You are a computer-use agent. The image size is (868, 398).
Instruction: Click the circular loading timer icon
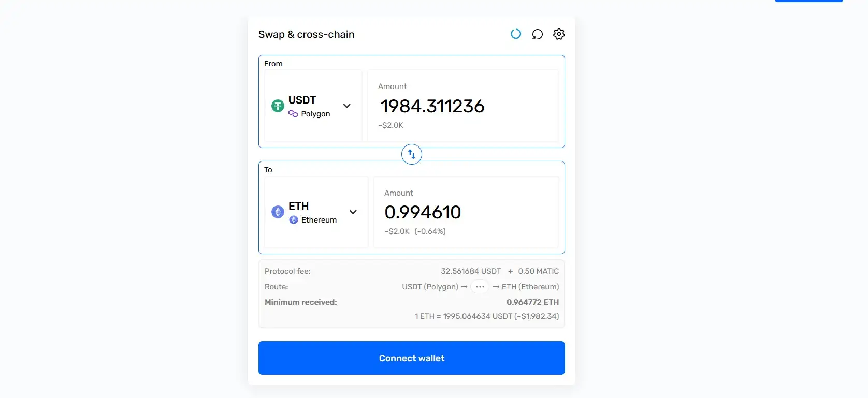(x=516, y=34)
